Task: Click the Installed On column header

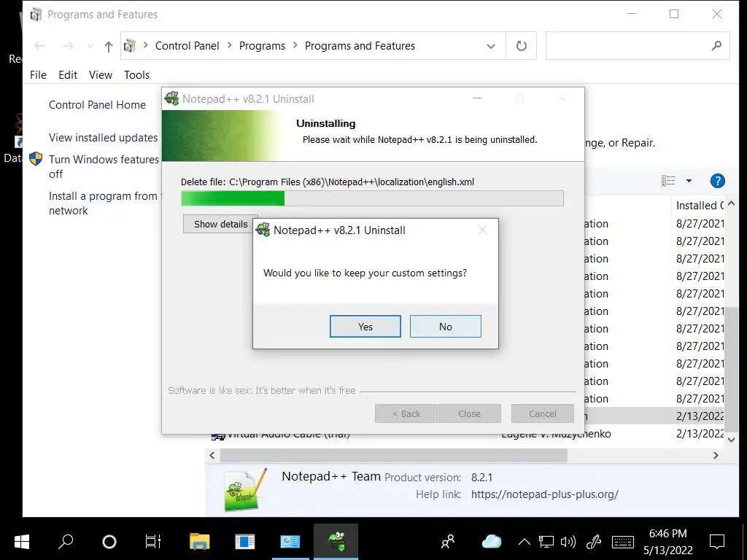Action: (700, 205)
